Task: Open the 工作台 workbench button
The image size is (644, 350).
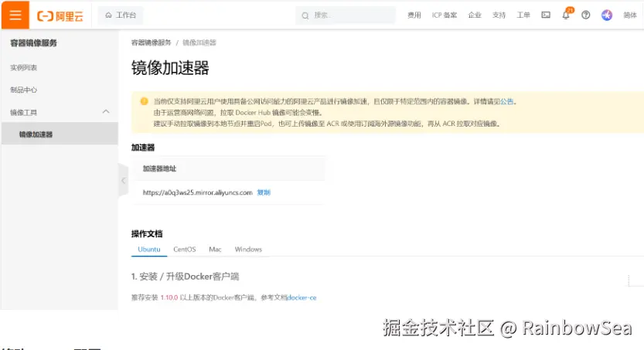Action: pos(121,15)
